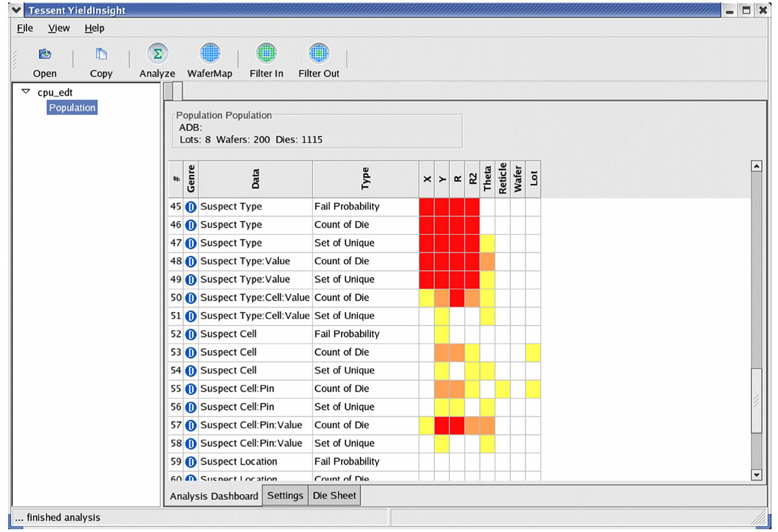Click 'Count of Die' in row 55
The image size is (778, 532).
(342, 389)
